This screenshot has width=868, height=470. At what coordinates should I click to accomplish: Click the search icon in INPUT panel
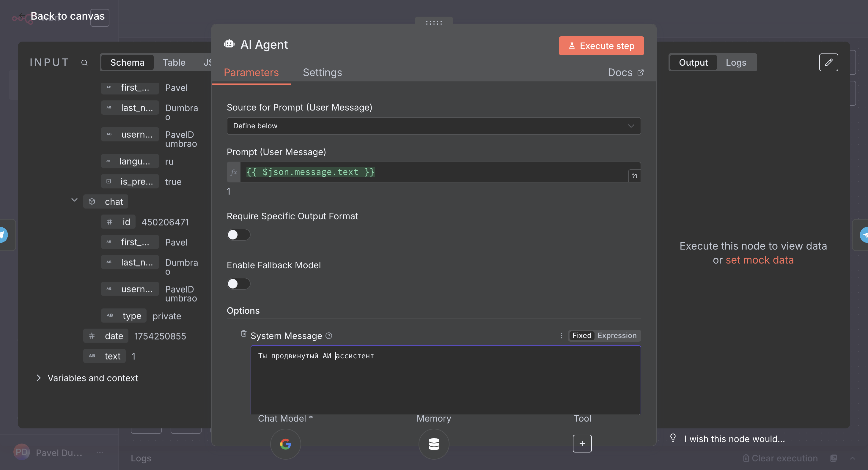[x=84, y=63]
